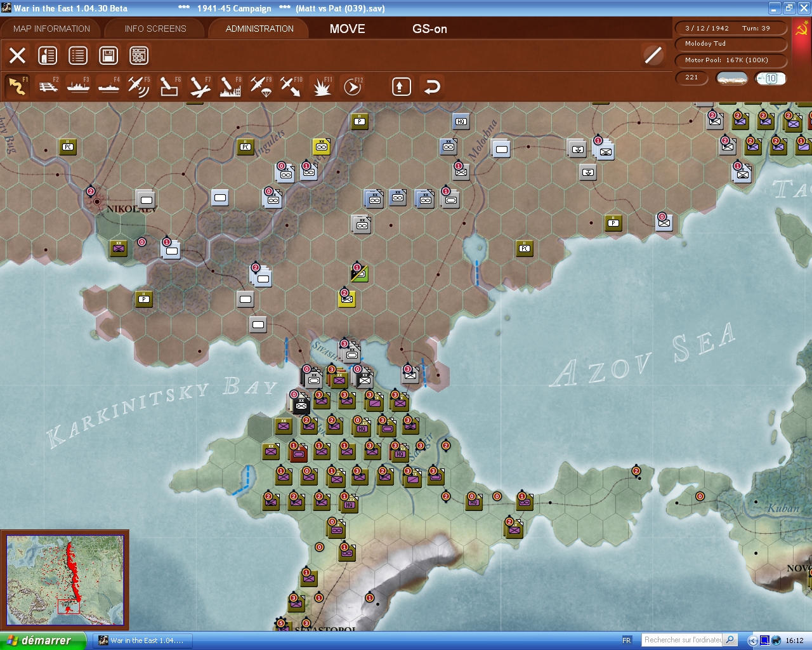
Task: Click the up-arrow icon in the toolbar
Action: (401, 86)
